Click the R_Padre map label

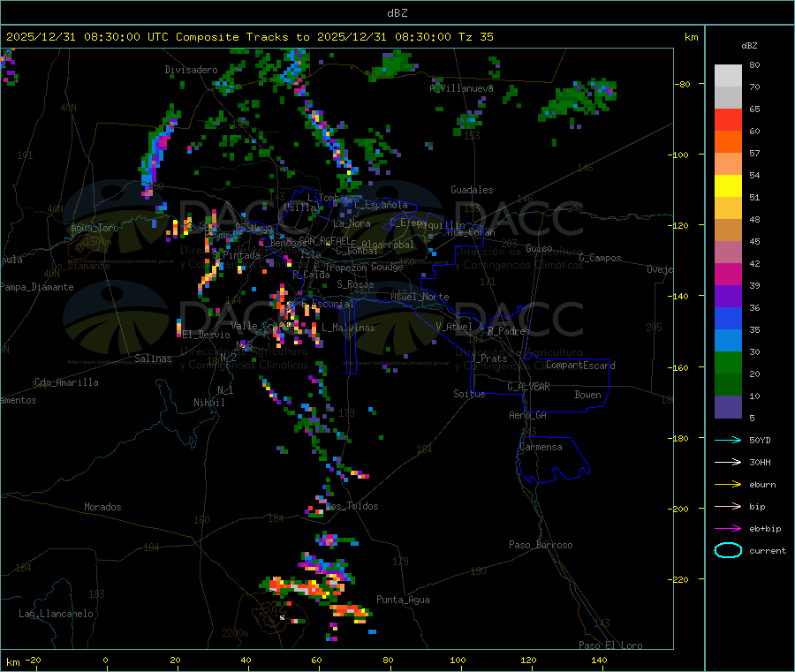pyautogui.click(x=506, y=331)
